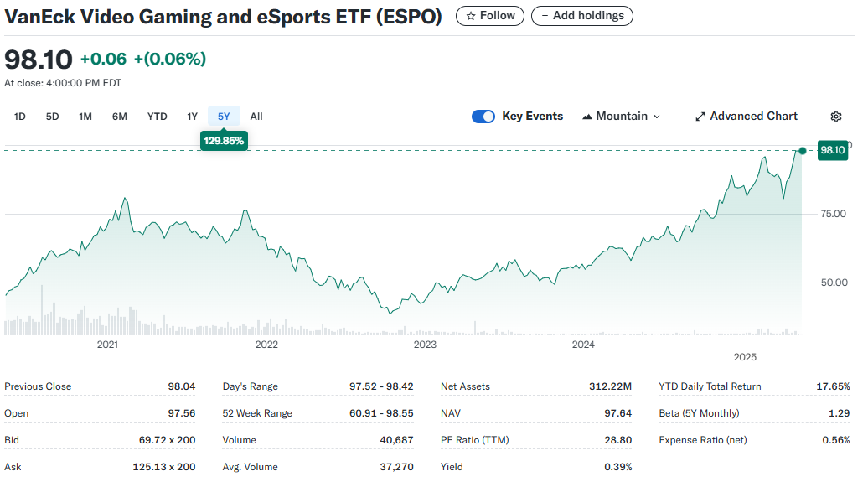Click the expand arrows icon beside Advanced Chart
868x477 pixels.
point(700,117)
